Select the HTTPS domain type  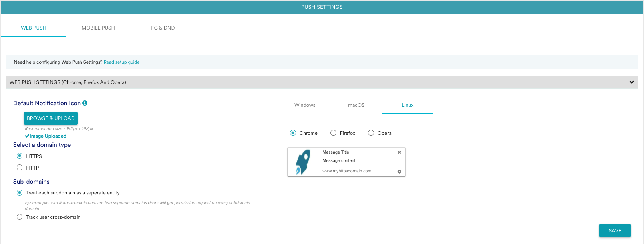(20, 156)
